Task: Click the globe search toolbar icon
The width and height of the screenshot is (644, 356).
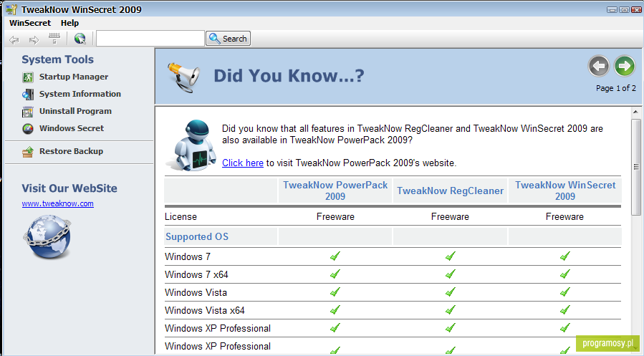Action: 80,39
